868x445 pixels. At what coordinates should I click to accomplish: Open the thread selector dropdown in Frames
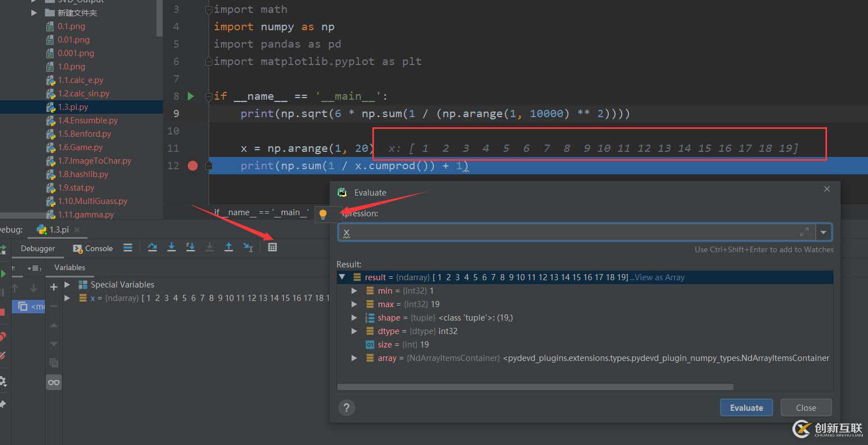pos(34,268)
